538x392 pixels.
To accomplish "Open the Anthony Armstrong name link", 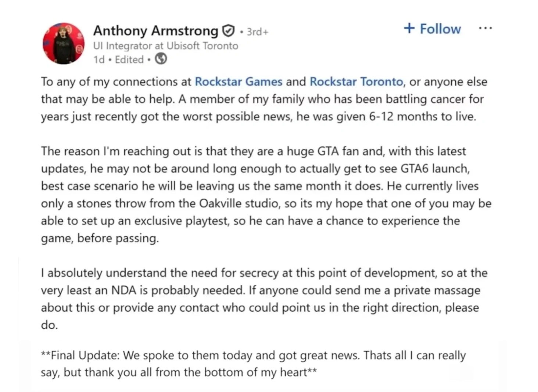I will 155,31.
